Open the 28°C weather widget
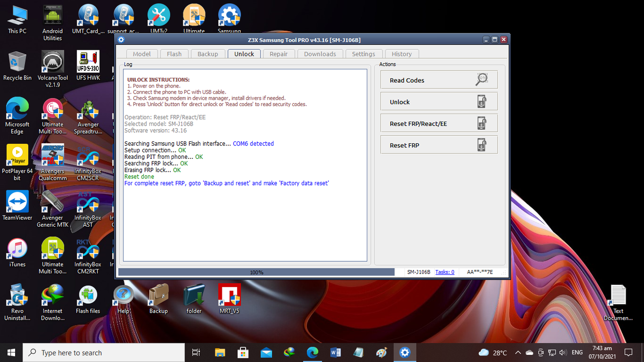This screenshot has height=362, width=644. (493, 352)
